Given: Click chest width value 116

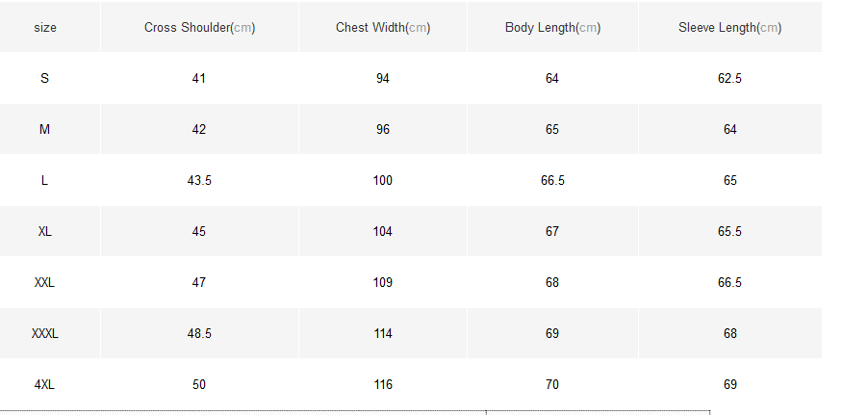Looking at the screenshot, I should point(383,385).
